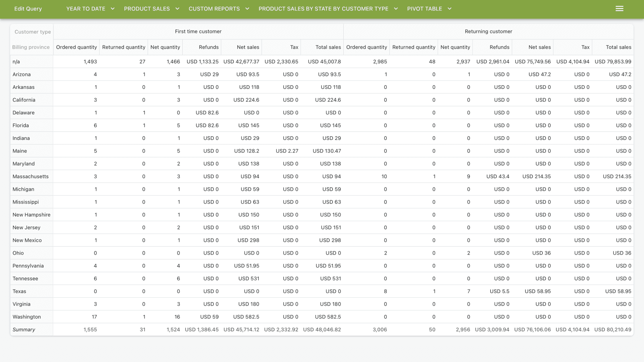
Task: Expand the Year to Date dropdown
Action: [x=90, y=8]
